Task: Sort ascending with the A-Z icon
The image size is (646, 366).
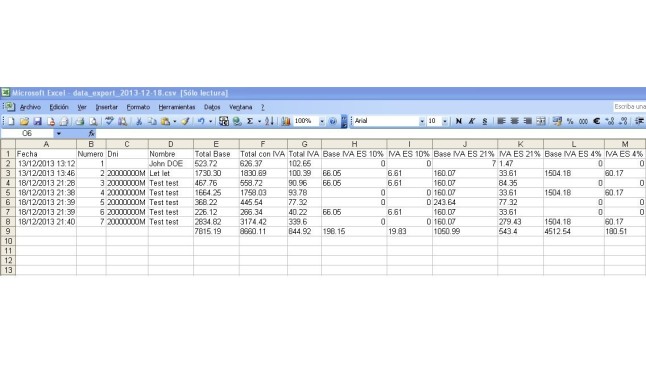Action: point(269,121)
